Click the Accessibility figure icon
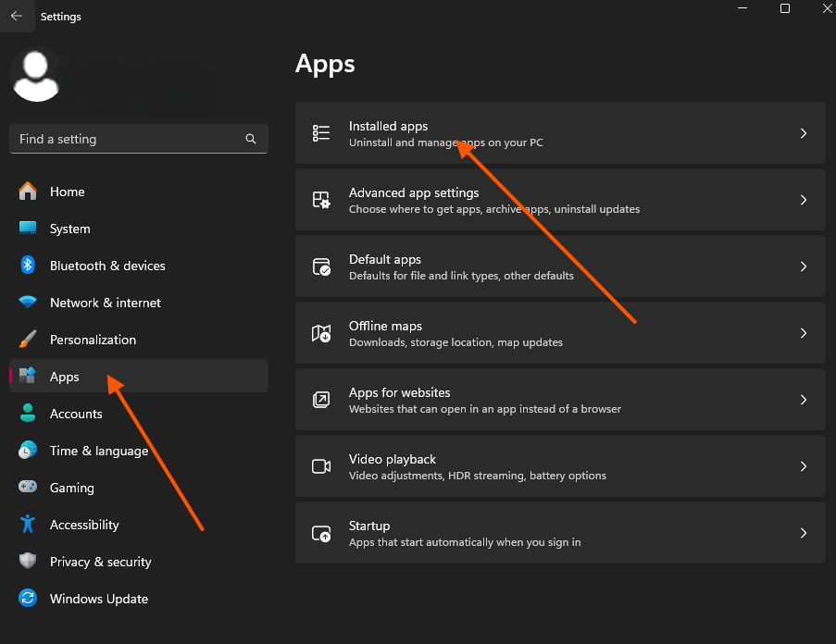The width and height of the screenshot is (836, 644). coord(28,524)
